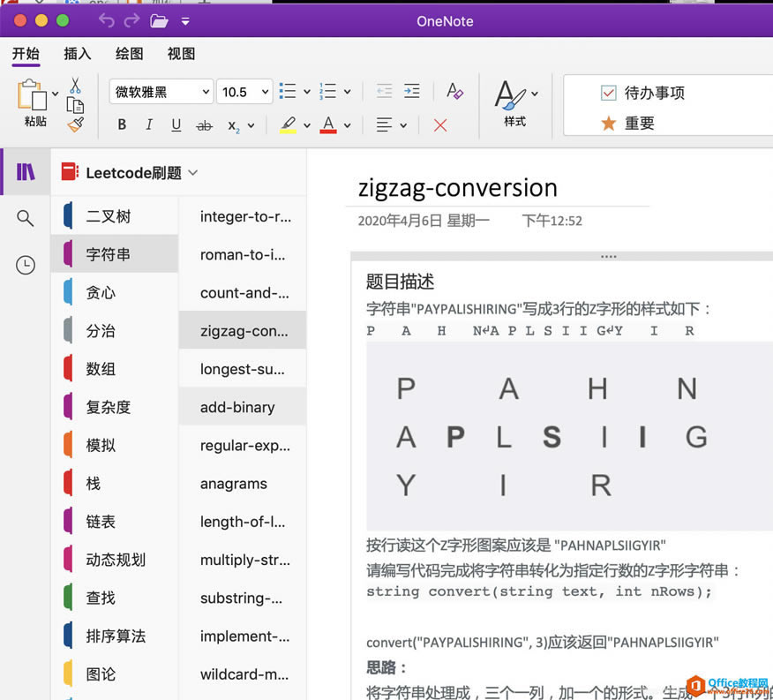Viewport: 773px width, 700px height.
Task: Expand the Leetcode刷题 notebook chevron
Action: (194, 173)
